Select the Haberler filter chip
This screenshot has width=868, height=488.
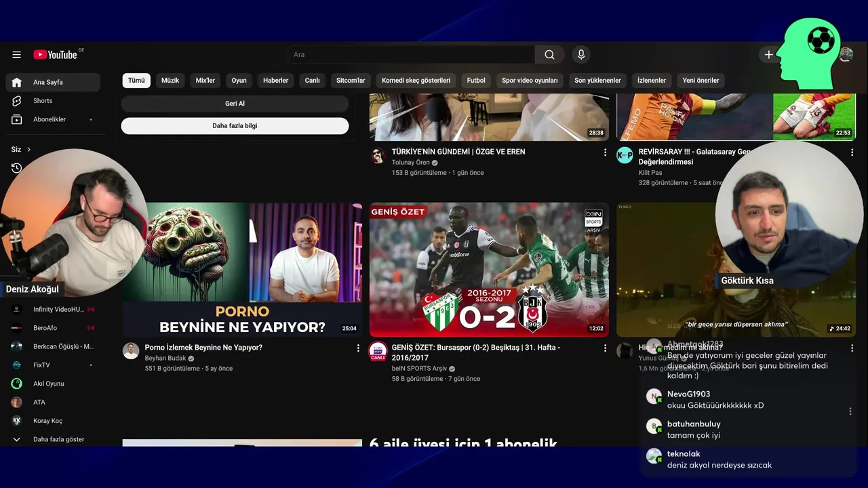pos(275,81)
